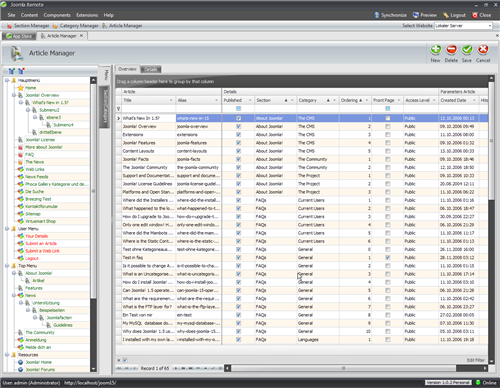Click the Web Links component icon

tap(21, 169)
